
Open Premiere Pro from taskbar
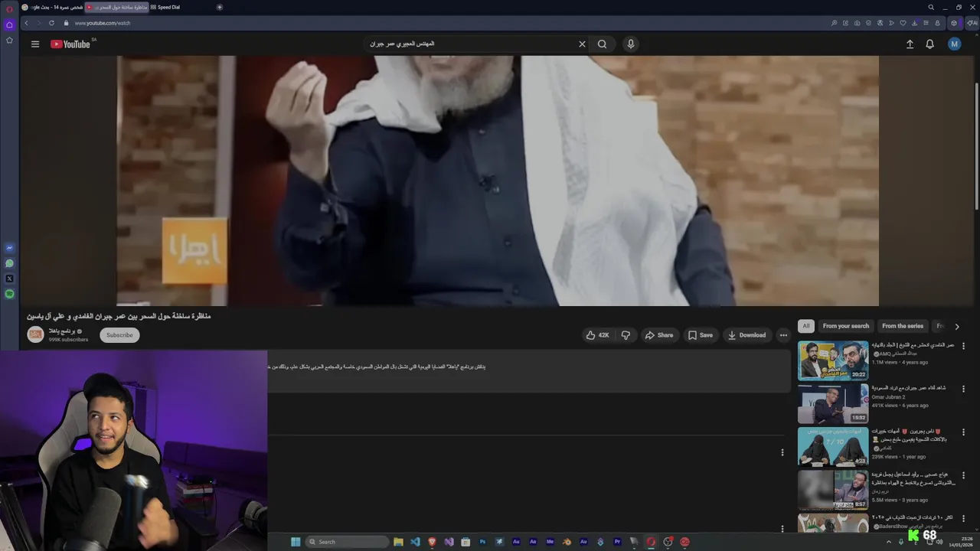617,542
